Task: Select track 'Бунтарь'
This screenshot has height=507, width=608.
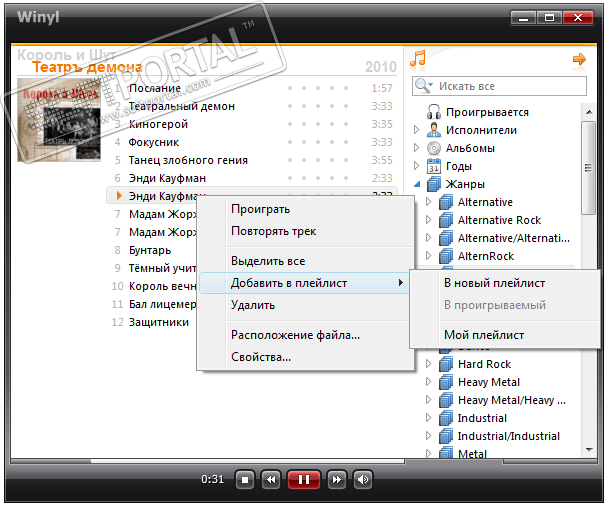Action: point(150,250)
